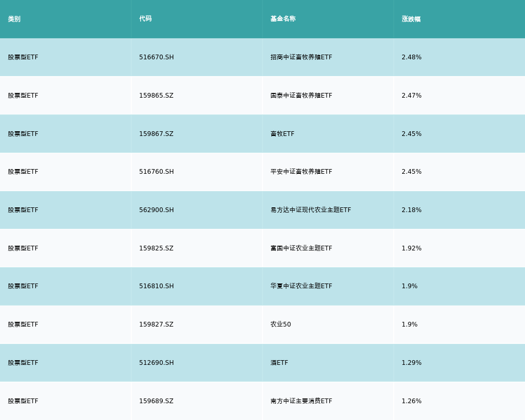Click the 2.48% change value
The width and height of the screenshot is (525, 420).
pyautogui.click(x=412, y=57)
